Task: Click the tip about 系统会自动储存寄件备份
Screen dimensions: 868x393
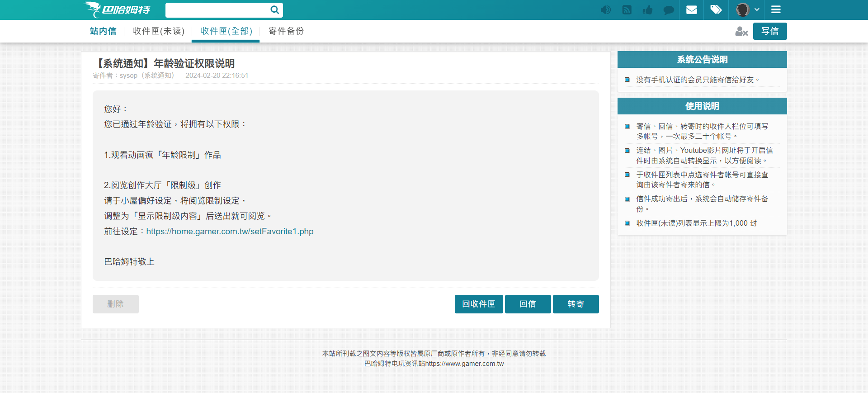Action: click(x=702, y=204)
